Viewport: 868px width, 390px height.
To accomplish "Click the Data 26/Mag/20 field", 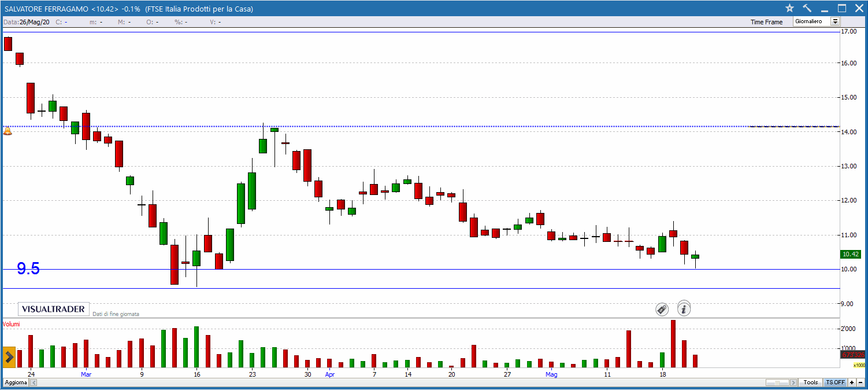I will pos(27,22).
